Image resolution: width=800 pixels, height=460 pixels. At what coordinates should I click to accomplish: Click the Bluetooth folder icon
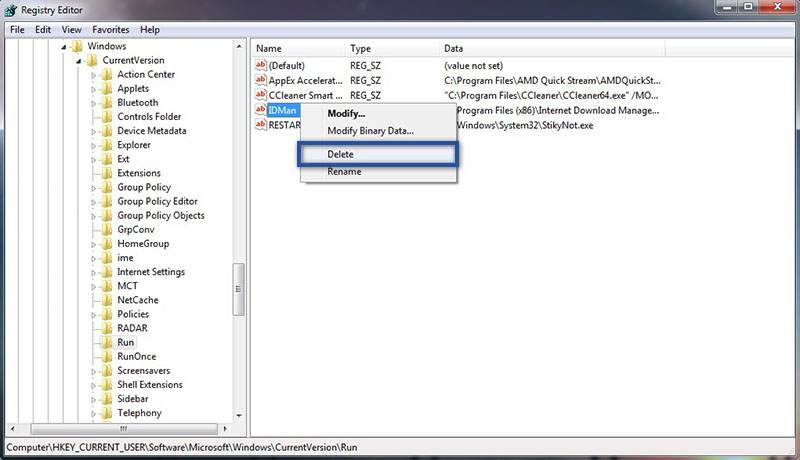107,103
